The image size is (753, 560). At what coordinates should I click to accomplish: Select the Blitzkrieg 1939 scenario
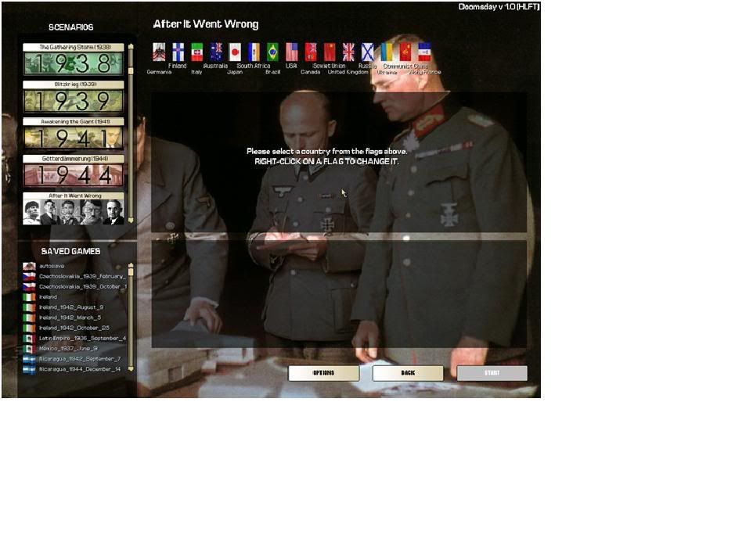click(74, 97)
